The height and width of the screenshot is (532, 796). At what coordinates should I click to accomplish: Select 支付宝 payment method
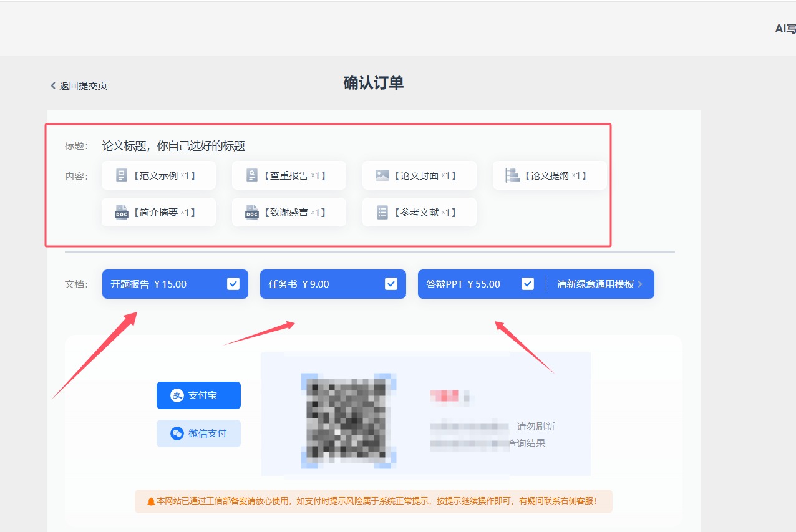tap(198, 395)
